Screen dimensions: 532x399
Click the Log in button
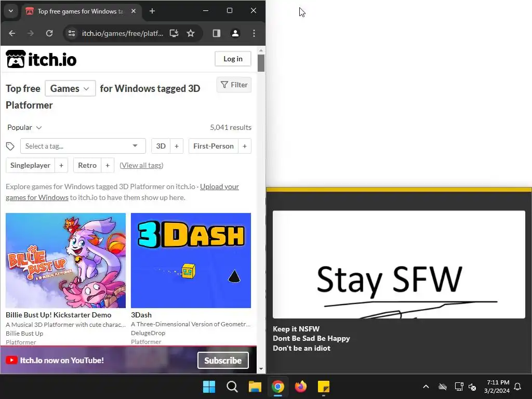pyautogui.click(x=233, y=59)
